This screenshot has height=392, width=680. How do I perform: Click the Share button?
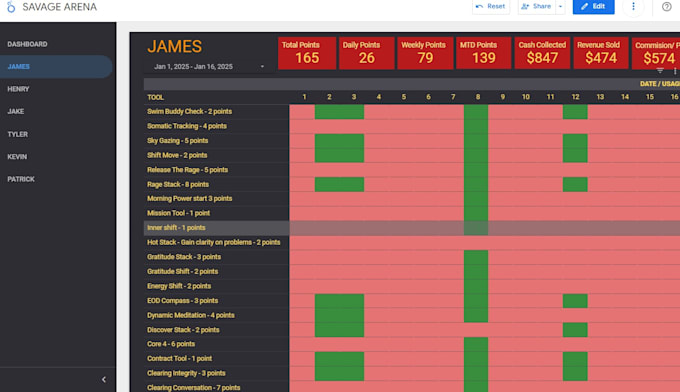tap(536, 7)
